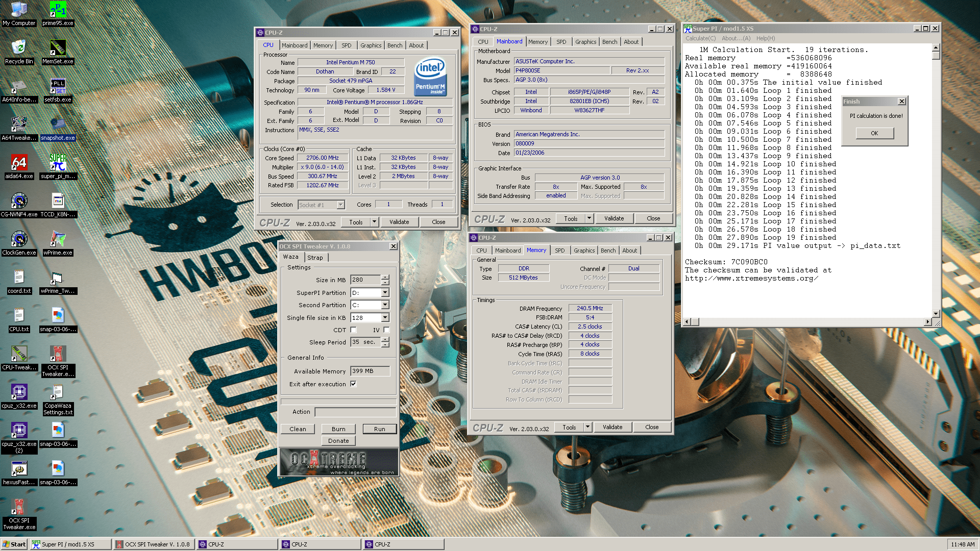Viewport: 980px width, 551px height.
Task: Click the Clean button
Action: click(x=298, y=429)
